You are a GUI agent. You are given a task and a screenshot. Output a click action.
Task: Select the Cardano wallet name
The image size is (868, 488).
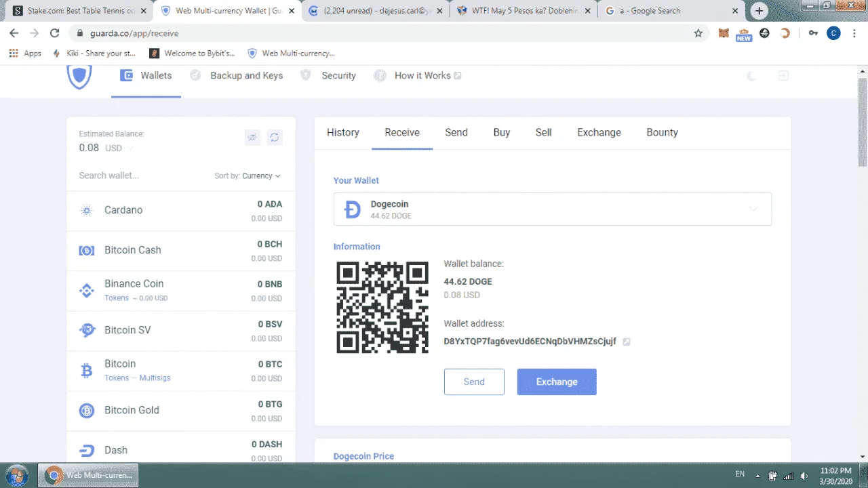pyautogui.click(x=123, y=210)
